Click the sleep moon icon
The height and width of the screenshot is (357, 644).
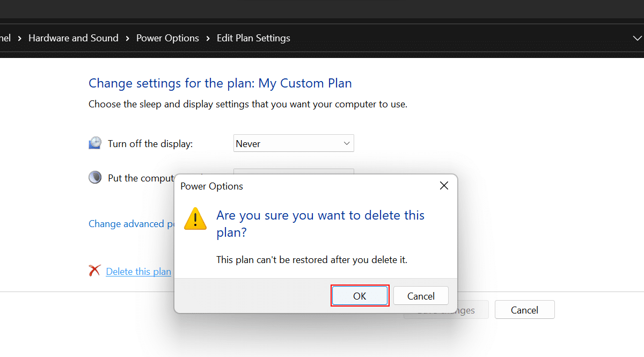(95, 178)
